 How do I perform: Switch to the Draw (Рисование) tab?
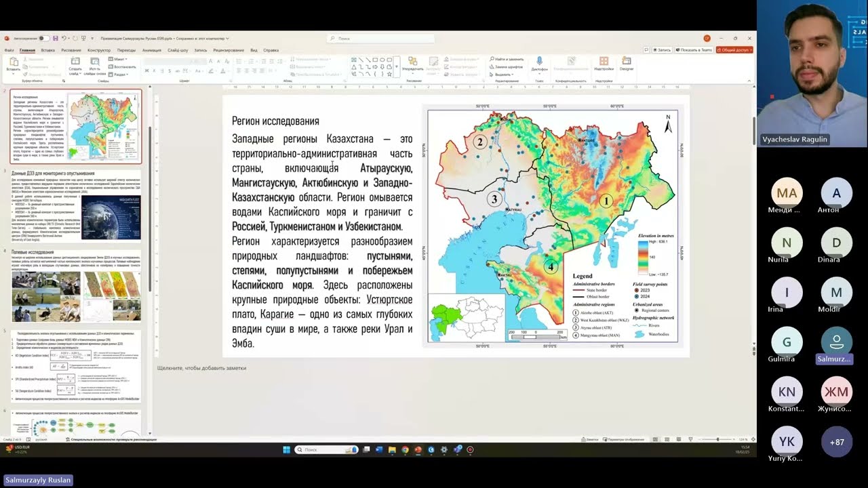tap(71, 50)
